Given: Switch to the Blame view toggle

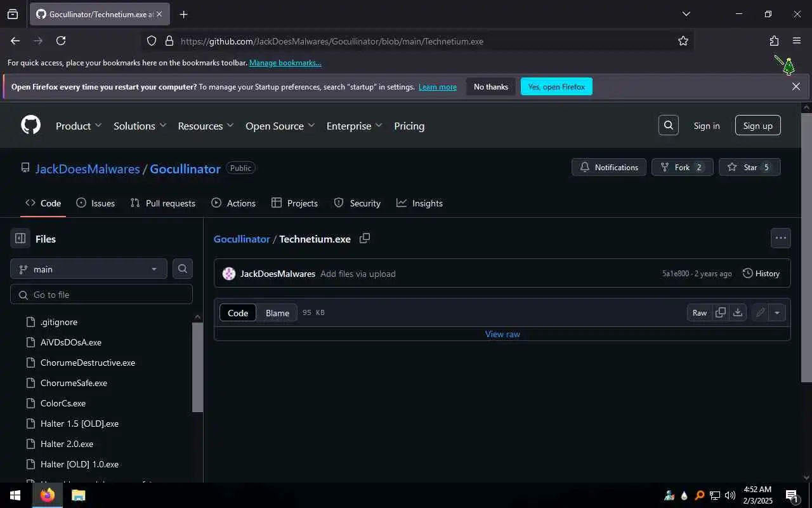Looking at the screenshot, I should click(x=277, y=312).
